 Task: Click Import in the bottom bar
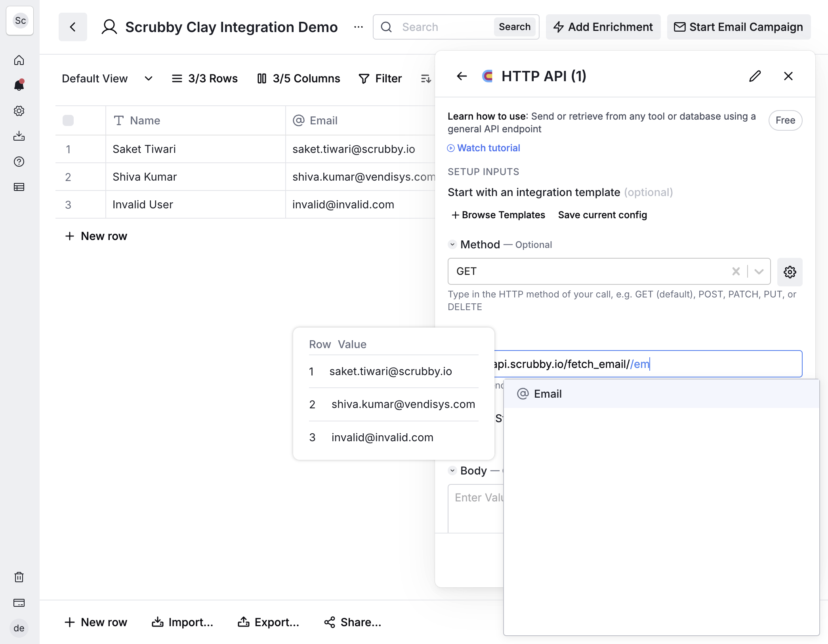point(183,622)
